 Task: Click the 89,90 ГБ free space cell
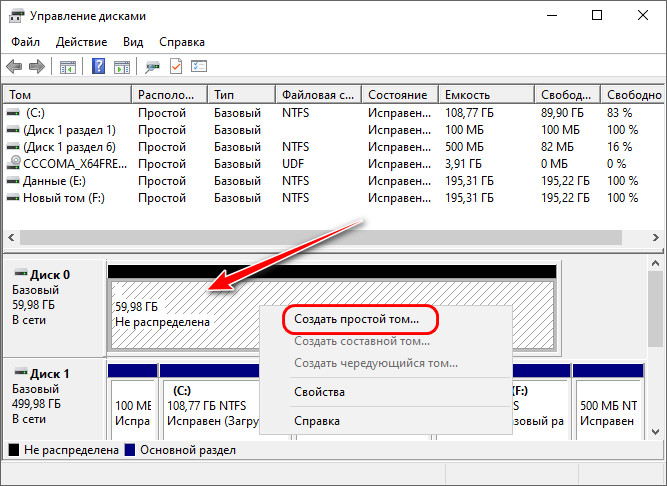point(562,113)
